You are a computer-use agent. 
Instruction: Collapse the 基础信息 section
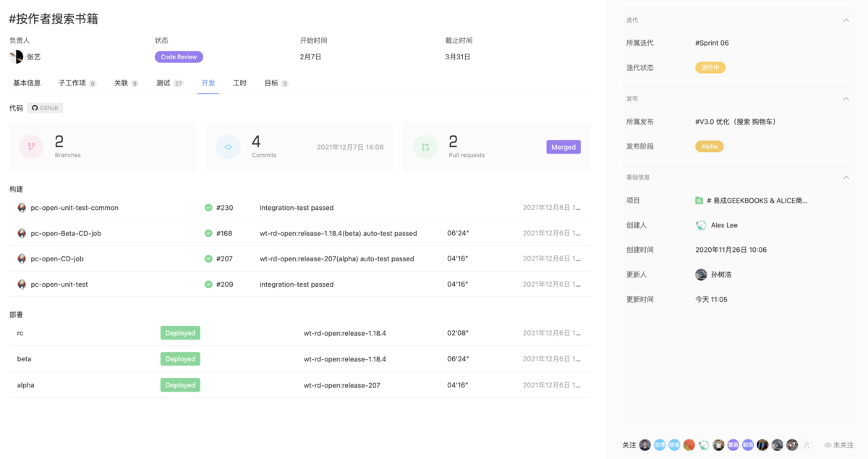(x=847, y=177)
